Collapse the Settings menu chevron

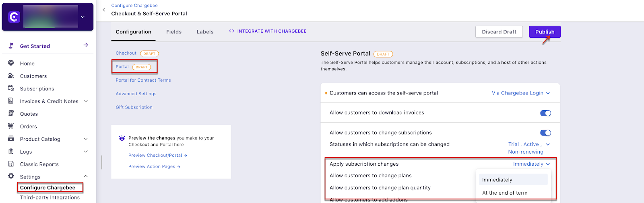[86, 176]
